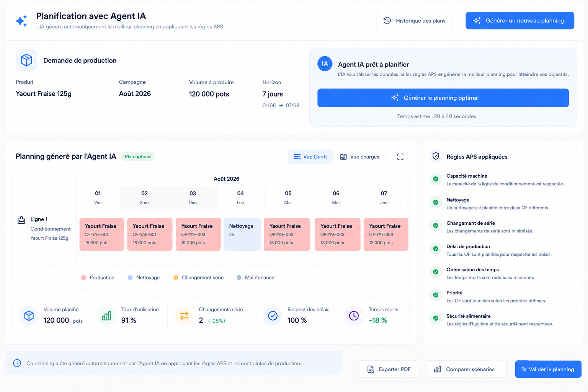Click the -18 % temps morts value
Viewport: 588px width, 392px height.
pos(378,320)
